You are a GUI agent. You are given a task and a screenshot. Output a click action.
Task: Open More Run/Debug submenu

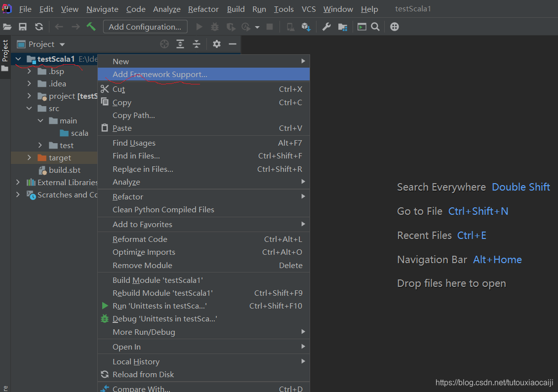coord(203,332)
